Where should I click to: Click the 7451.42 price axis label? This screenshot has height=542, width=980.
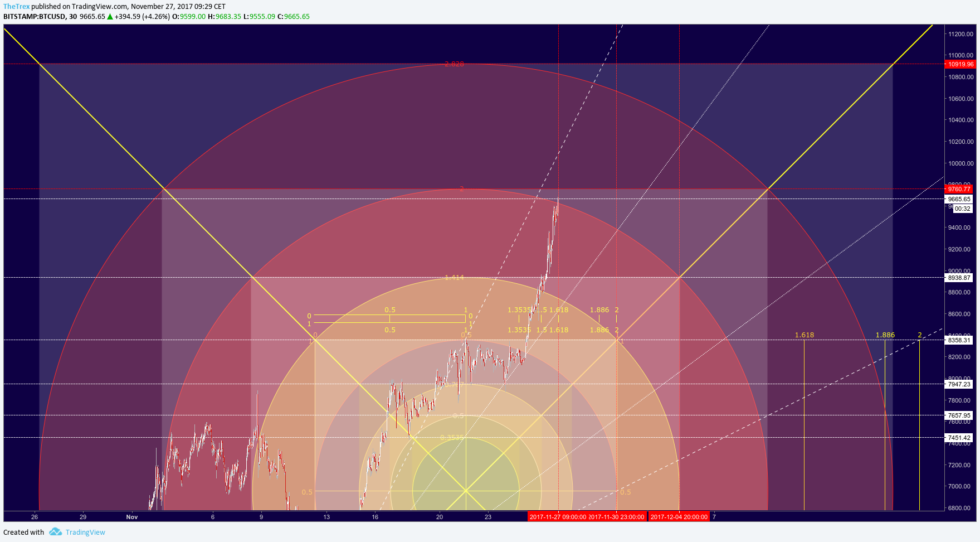959,438
